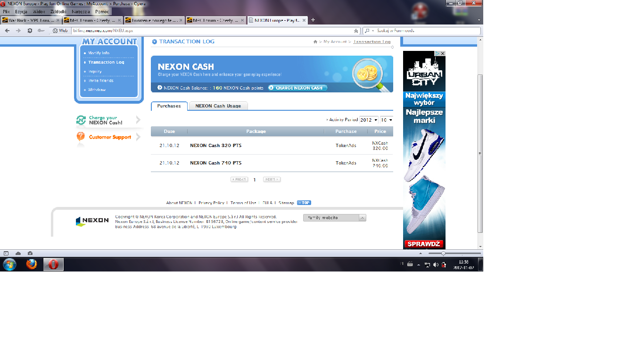This screenshot has height=362, width=644.
Task: Click the network icon in system tray
Action: click(427, 265)
